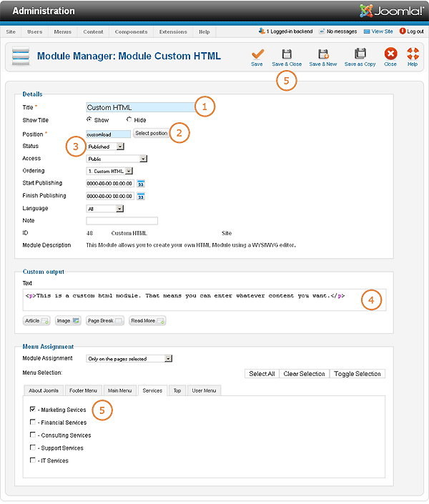The width and height of the screenshot is (429, 504).
Task: Click the Read More button
Action: tap(147, 321)
